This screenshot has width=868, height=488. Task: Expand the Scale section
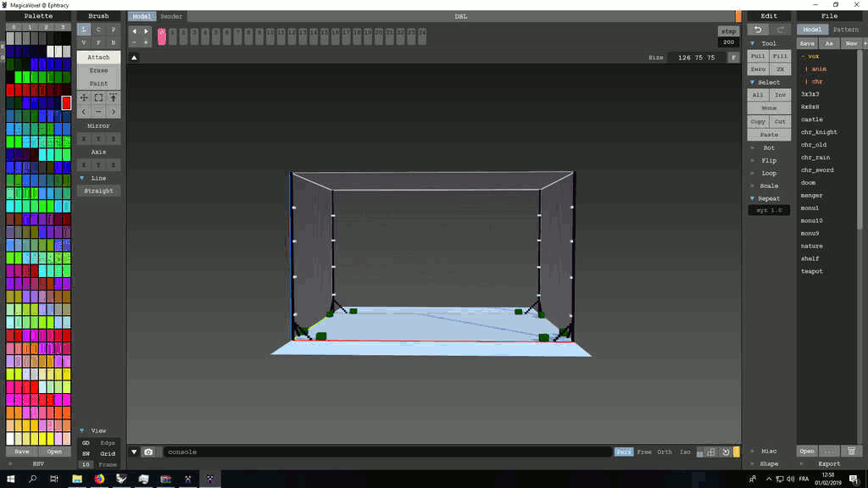[753, 186]
